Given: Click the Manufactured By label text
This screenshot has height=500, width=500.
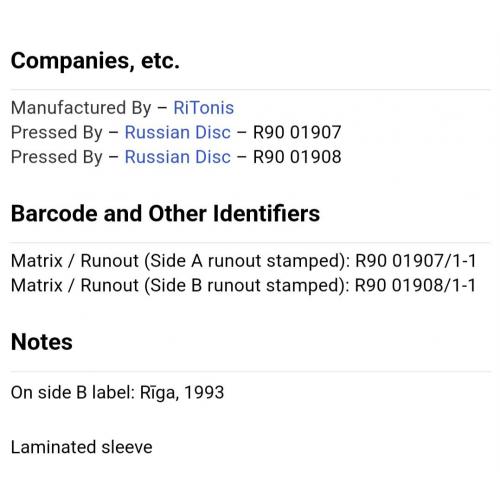Looking at the screenshot, I should pos(81,108).
